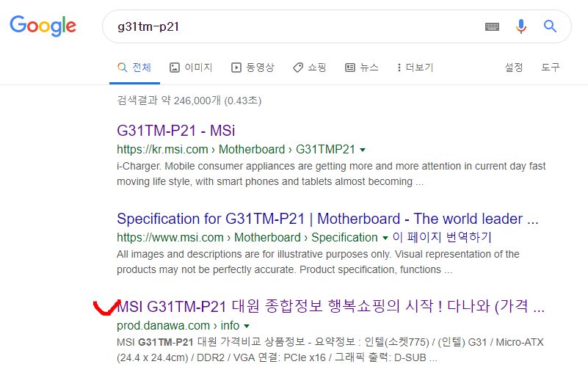
Task: Open 도구 (Tools)
Action: click(550, 68)
